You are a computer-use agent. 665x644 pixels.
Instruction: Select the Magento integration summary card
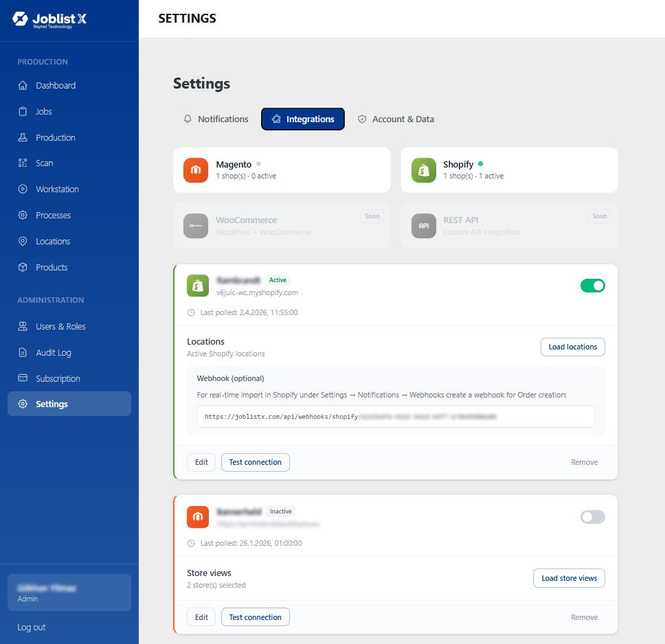point(282,170)
